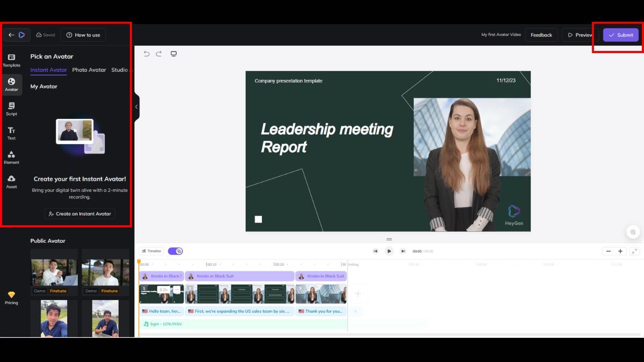
Task: Open the Script panel
Action: pos(12,108)
